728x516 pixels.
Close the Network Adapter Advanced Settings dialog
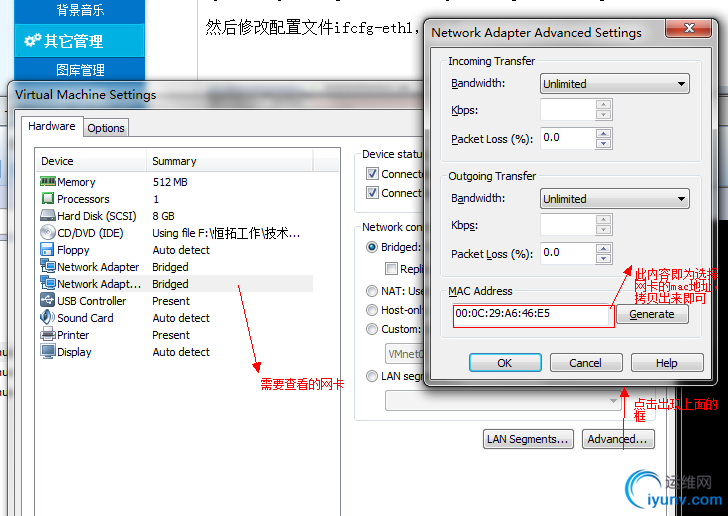coord(689,28)
